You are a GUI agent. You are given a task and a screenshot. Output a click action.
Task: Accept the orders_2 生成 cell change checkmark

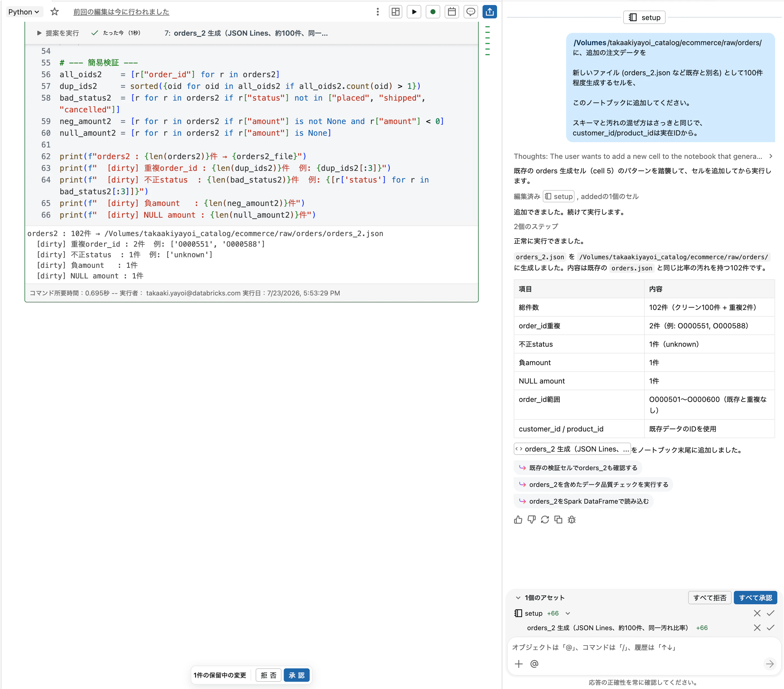coord(771,628)
